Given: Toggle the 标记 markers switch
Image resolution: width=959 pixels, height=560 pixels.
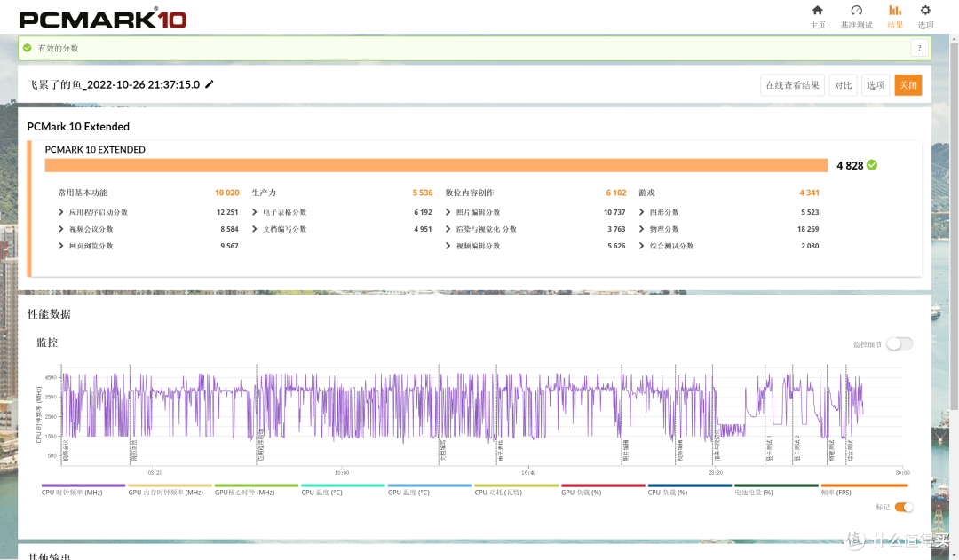Looking at the screenshot, I should pos(904,507).
